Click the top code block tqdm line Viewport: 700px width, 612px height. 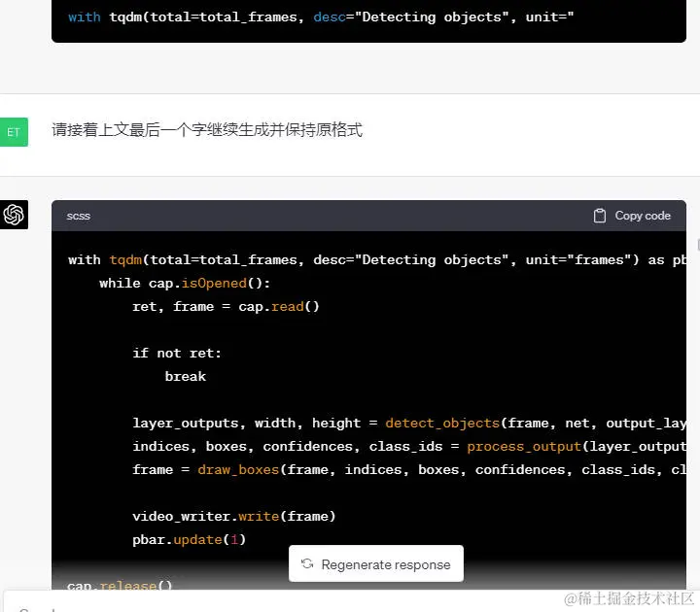click(321, 17)
